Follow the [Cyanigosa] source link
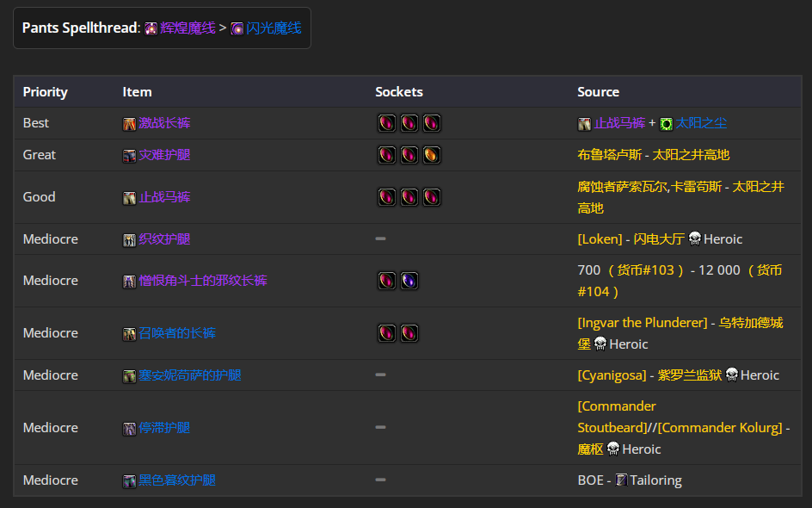Screen dimensions: 812x508 click(612, 375)
